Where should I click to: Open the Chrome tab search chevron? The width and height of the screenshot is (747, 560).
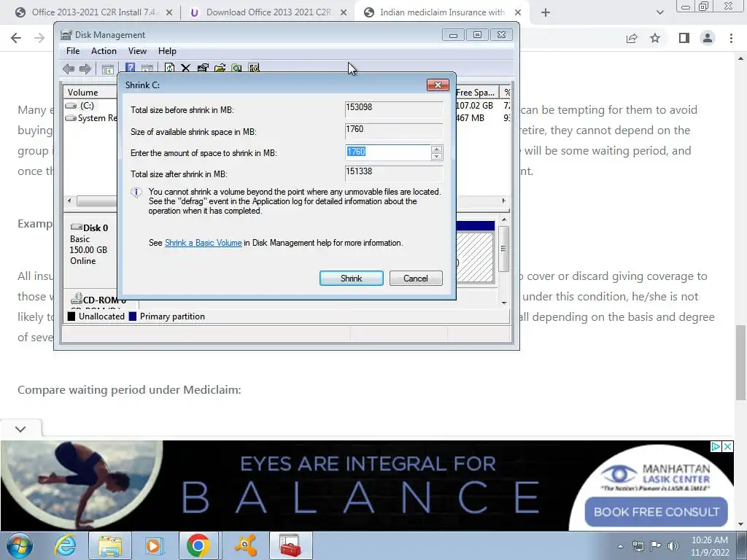659,12
